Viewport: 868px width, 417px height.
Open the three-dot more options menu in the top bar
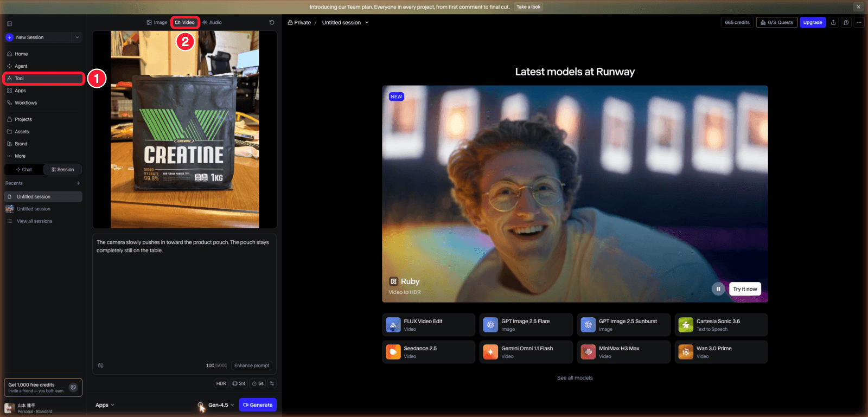858,22
